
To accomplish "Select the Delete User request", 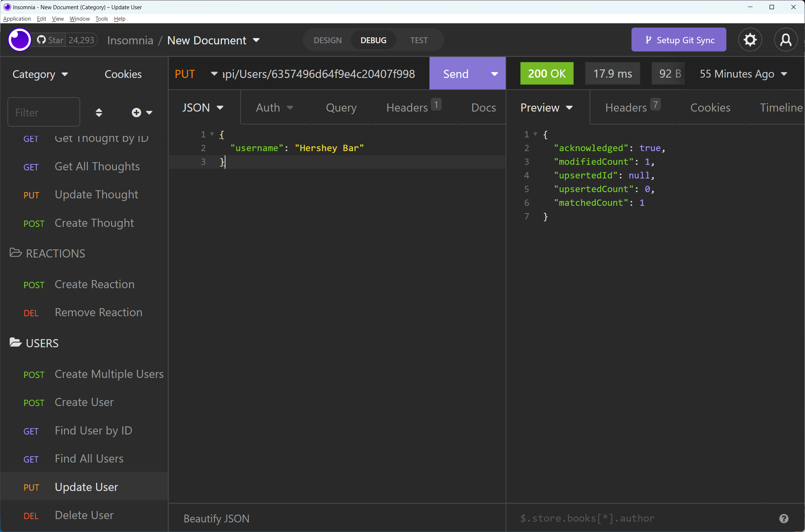I will click(84, 515).
